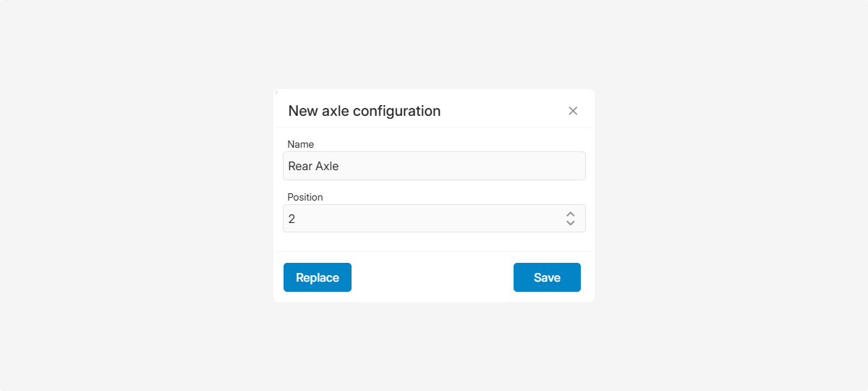Image resolution: width=868 pixels, height=391 pixels.
Task: Click the Save button
Action: tap(547, 277)
